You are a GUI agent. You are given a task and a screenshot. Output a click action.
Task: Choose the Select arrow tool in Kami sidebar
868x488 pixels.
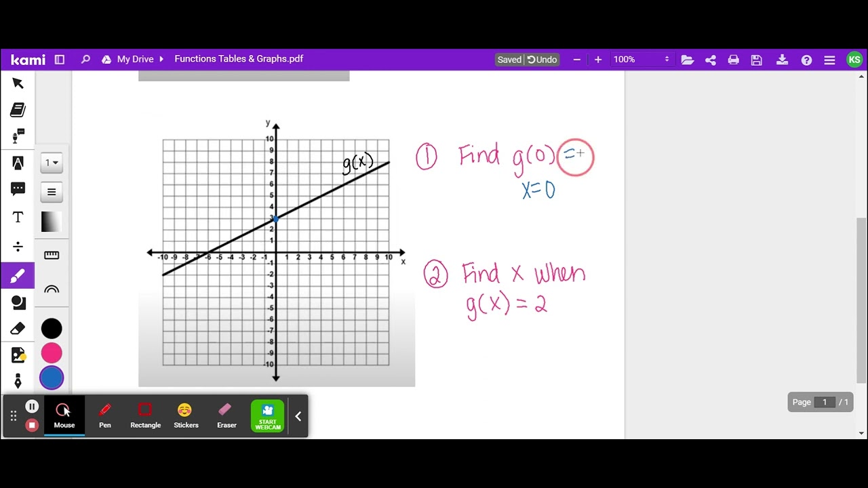coord(18,83)
